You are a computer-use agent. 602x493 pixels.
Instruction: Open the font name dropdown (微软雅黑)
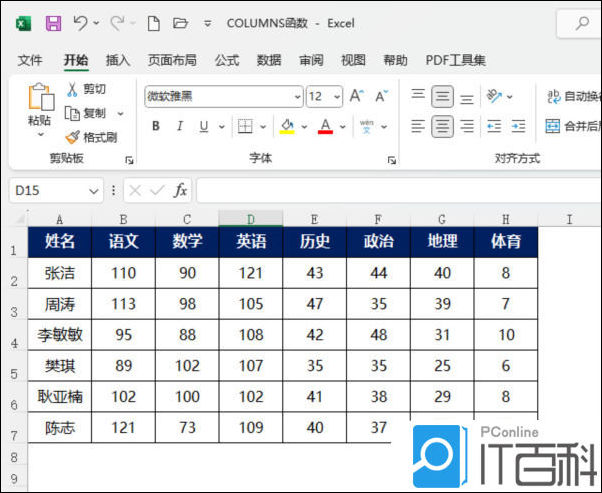(298, 97)
